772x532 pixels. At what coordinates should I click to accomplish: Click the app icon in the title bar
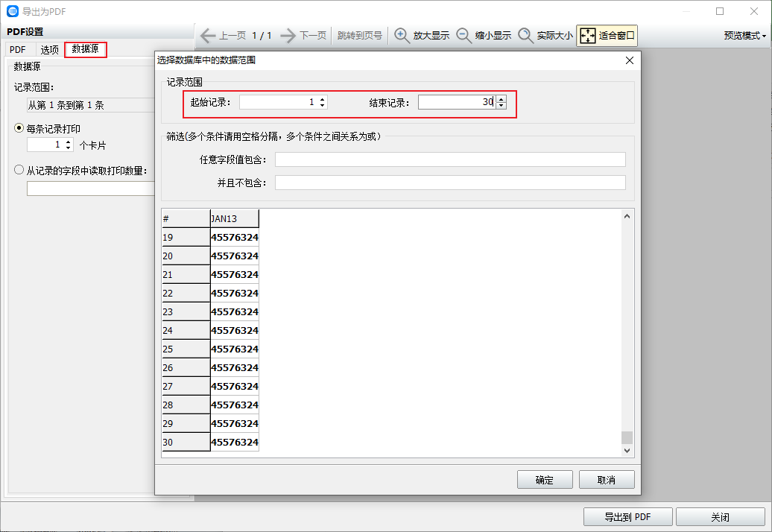pyautogui.click(x=13, y=11)
